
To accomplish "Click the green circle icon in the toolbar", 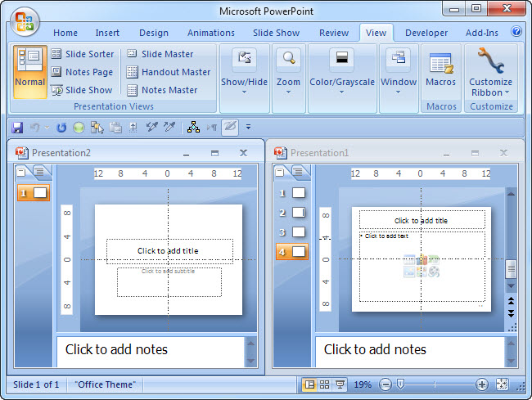I will (79, 128).
